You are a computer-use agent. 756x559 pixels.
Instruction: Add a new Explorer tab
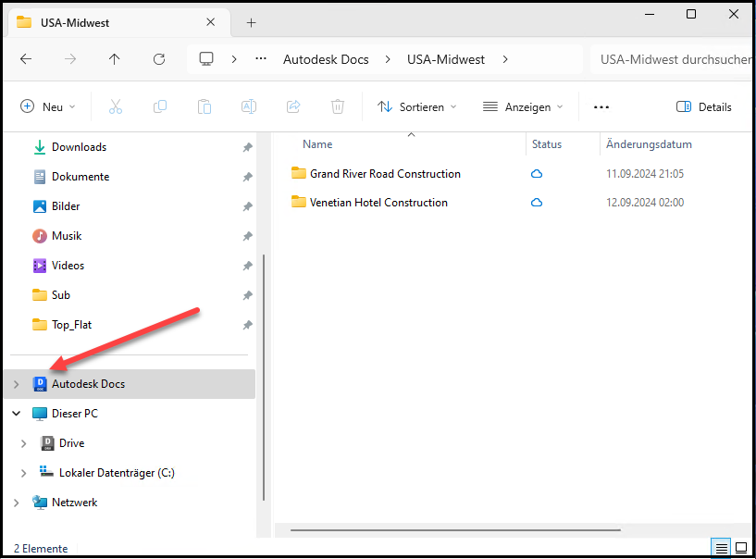click(251, 22)
